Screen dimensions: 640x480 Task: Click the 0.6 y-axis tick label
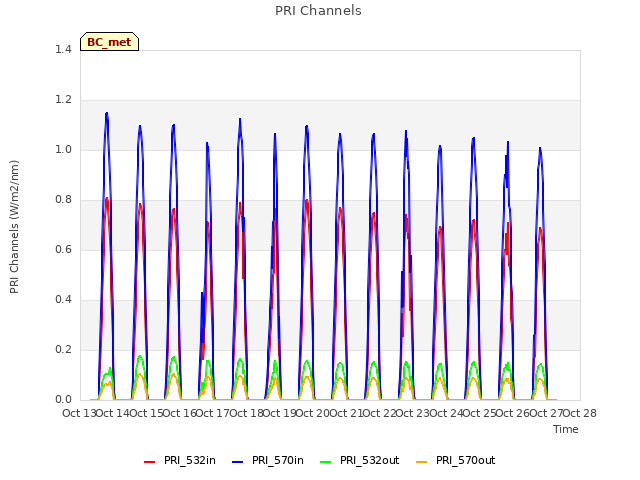coord(63,250)
